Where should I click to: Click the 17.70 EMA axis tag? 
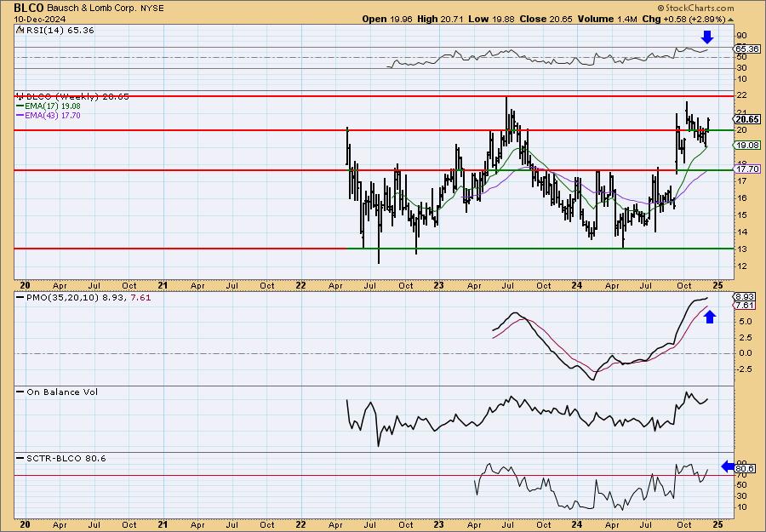[x=747, y=169]
